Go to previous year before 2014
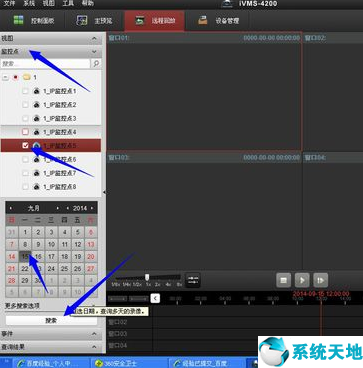Viewport: 363px width, 368px height. [x=68, y=208]
